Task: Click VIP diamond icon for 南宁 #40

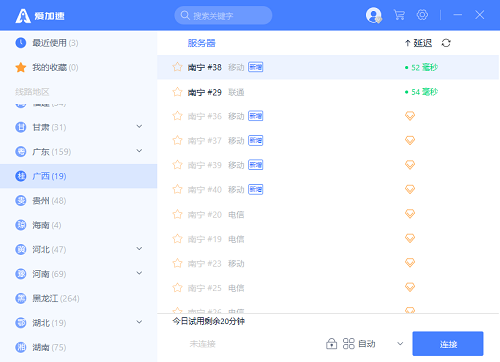Action: [410, 189]
